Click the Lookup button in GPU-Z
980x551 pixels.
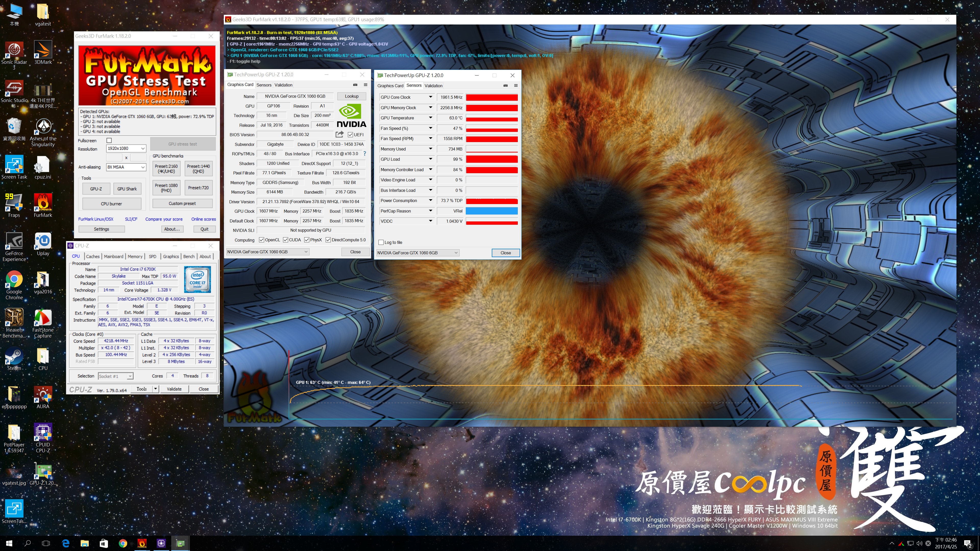coord(351,96)
